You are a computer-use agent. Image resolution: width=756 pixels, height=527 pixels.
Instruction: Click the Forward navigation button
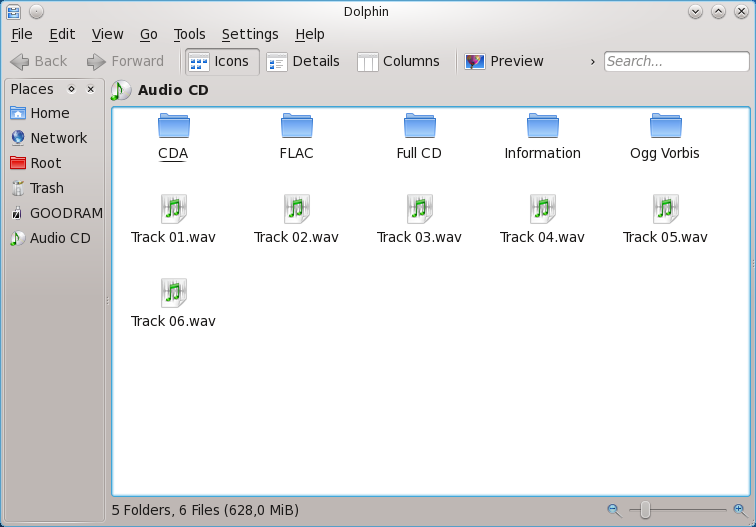coord(125,62)
